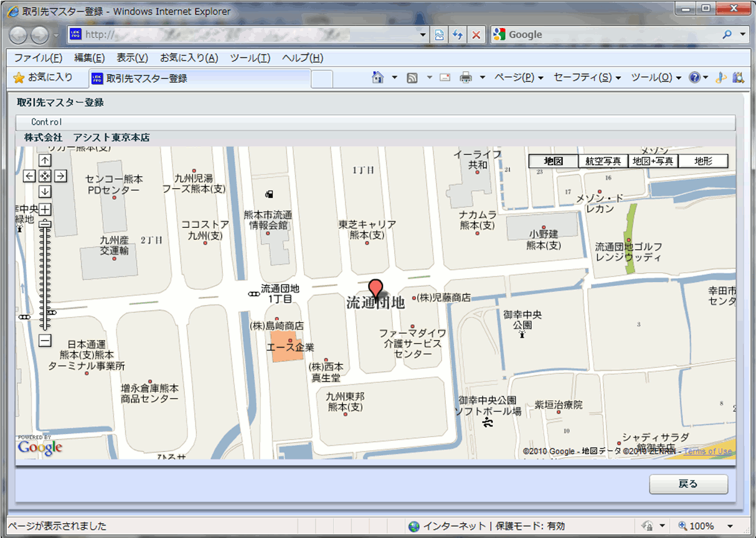Open the お気に入り favorites star button
Screen dimensions: 756x538
[x=44, y=78]
